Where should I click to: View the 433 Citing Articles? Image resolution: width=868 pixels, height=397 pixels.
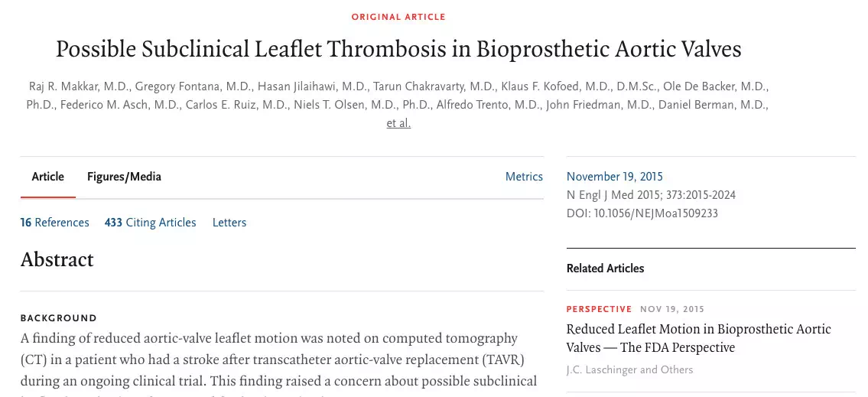tap(150, 223)
